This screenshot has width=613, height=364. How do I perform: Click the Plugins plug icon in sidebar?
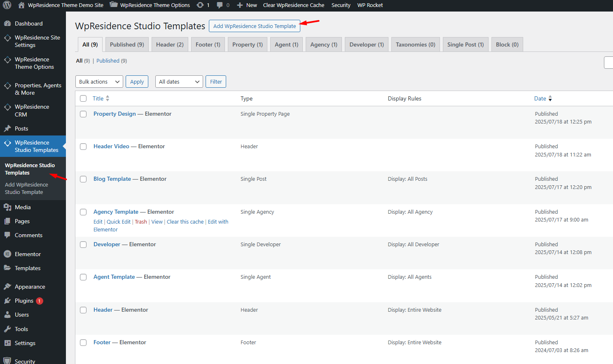click(7, 301)
